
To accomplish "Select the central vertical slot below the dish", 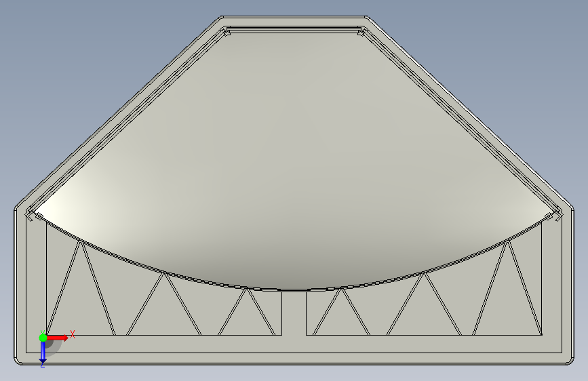I will click(294, 313).
